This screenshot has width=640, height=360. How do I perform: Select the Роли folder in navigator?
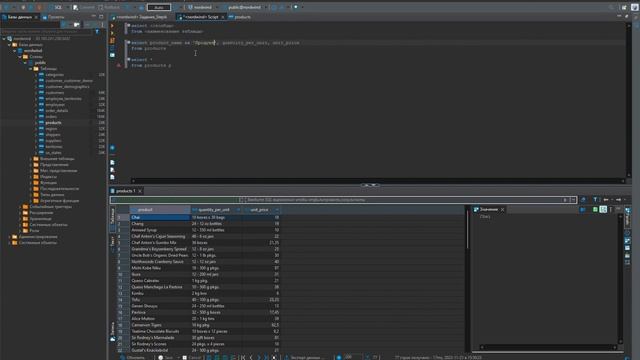click(35, 231)
